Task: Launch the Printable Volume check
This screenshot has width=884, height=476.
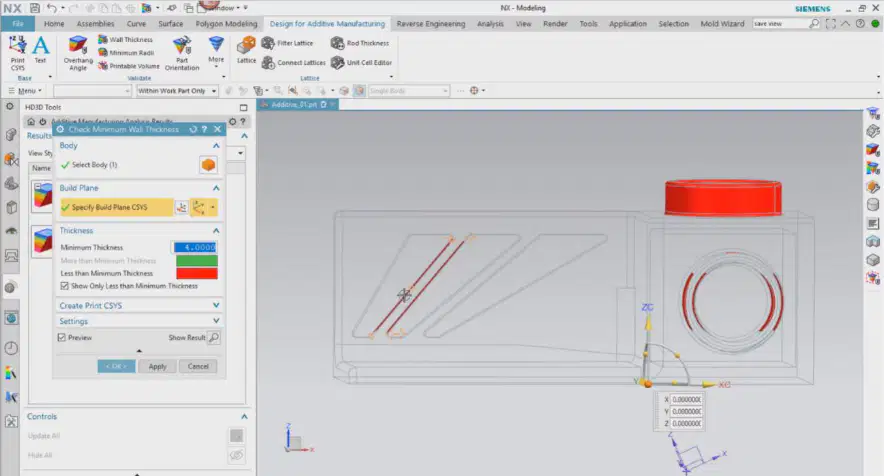Action: point(129,66)
